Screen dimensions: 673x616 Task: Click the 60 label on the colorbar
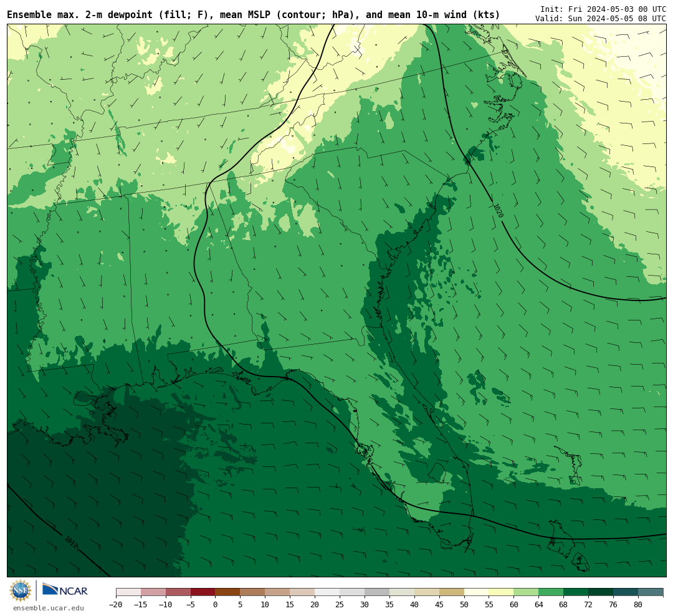point(514,604)
